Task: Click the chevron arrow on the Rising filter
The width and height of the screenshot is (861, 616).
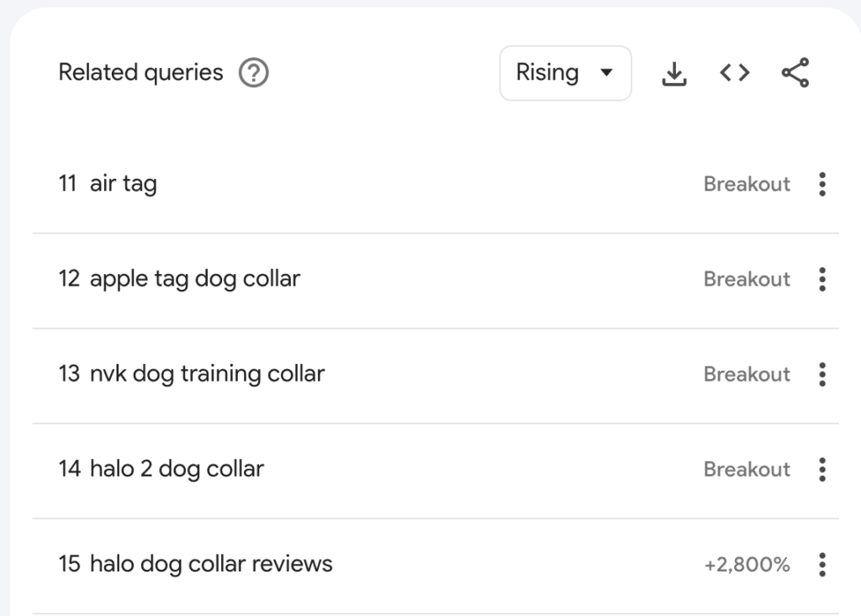Action: tap(607, 73)
